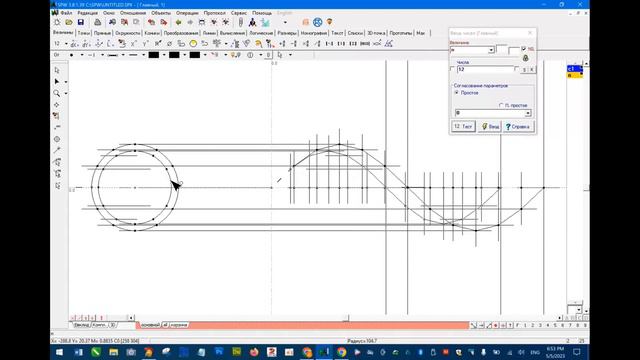Select the blue 'c1' item in the right list
This screenshot has height=360, width=640.
pyautogui.click(x=575, y=69)
